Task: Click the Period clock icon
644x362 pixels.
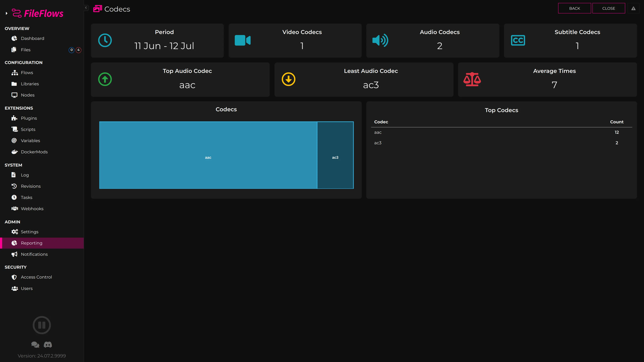Action: point(105,40)
